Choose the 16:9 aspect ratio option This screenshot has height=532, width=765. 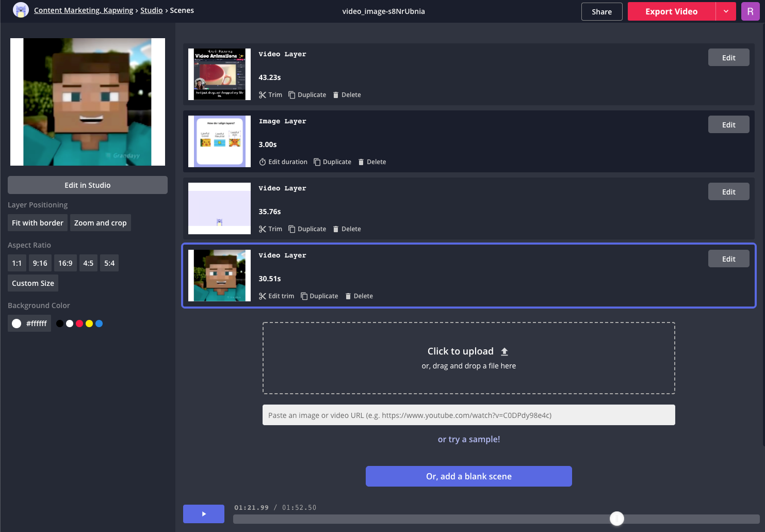click(x=65, y=263)
